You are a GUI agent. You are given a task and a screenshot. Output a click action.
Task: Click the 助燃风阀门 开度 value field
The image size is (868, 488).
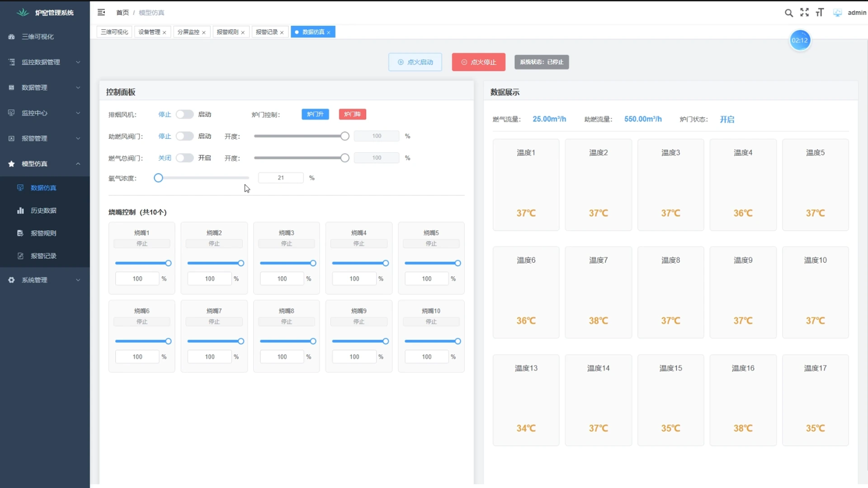pos(377,136)
